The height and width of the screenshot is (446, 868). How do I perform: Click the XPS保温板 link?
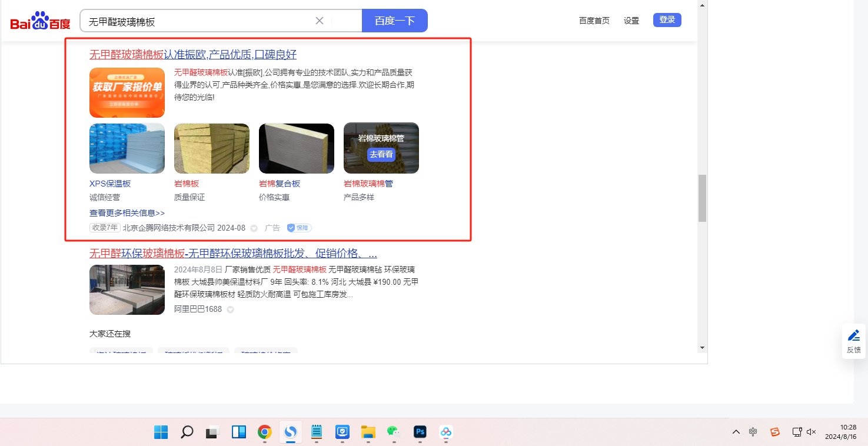point(110,184)
